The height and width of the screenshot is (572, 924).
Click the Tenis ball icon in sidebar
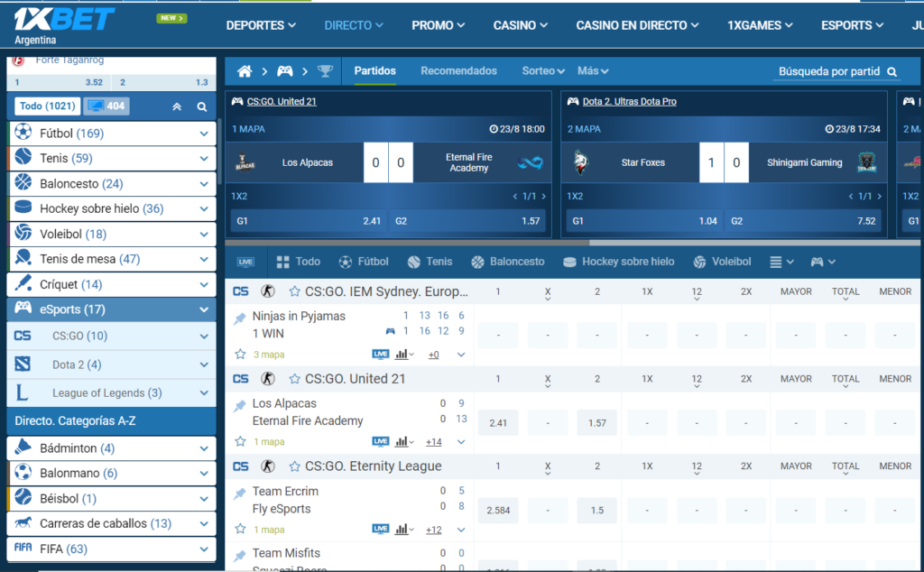[x=23, y=157]
